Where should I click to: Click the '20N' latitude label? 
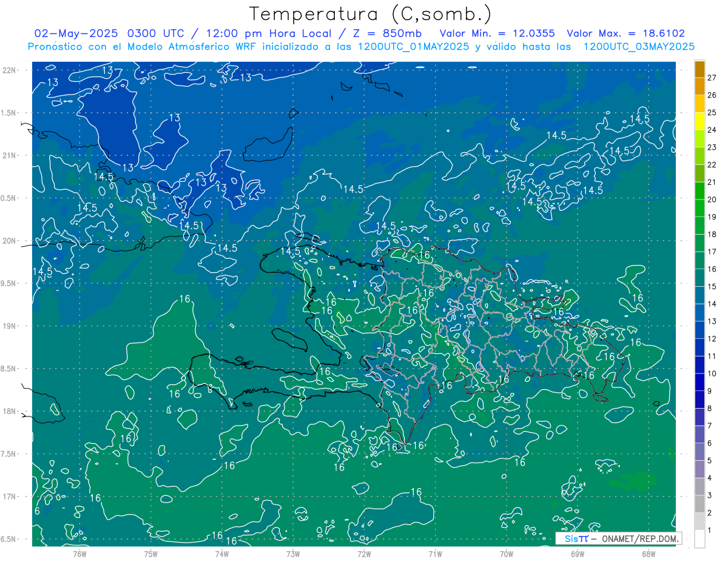pos(10,241)
